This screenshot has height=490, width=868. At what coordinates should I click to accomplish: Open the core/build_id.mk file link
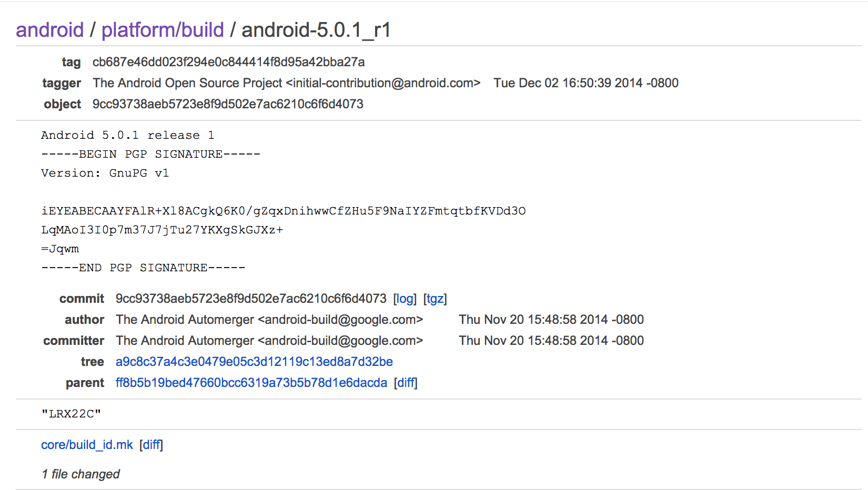click(x=87, y=445)
